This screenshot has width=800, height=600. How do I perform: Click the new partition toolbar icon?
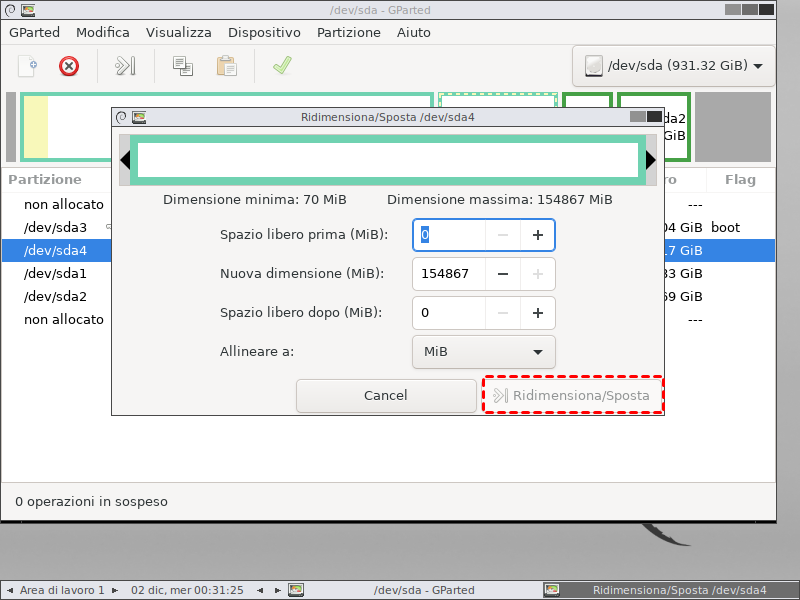pyautogui.click(x=28, y=66)
